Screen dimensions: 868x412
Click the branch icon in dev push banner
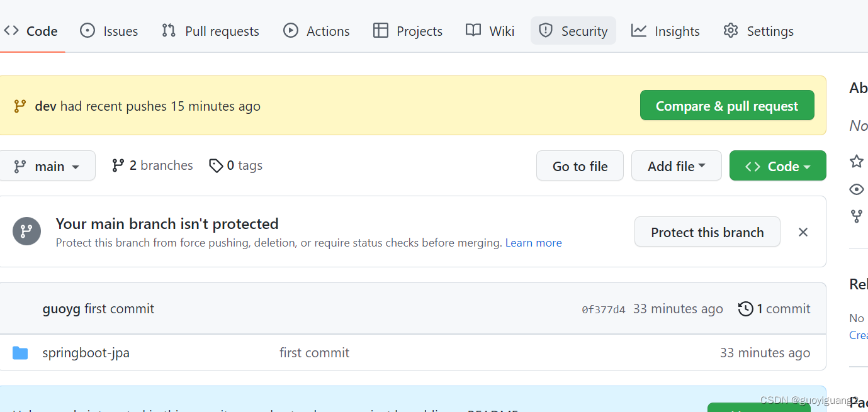point(20,106)
